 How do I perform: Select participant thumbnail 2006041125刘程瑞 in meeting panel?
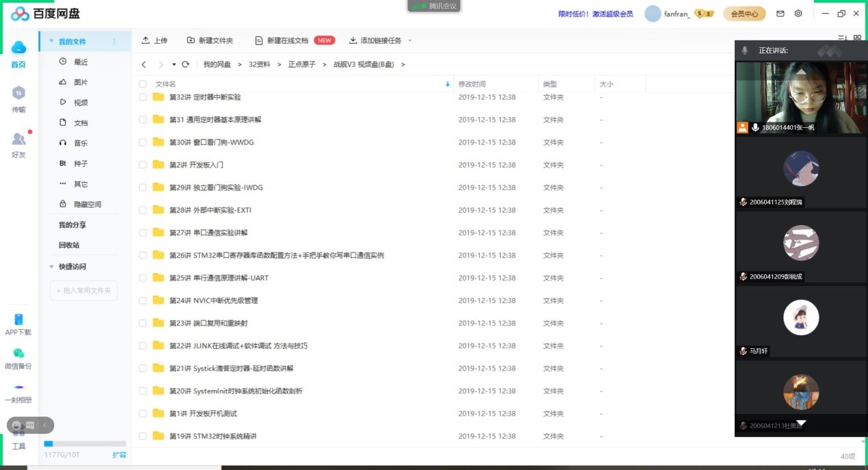pos(800,168)
